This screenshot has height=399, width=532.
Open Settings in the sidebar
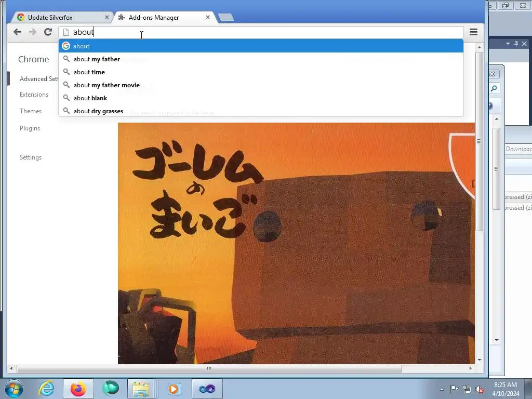[x=31, y=157]
